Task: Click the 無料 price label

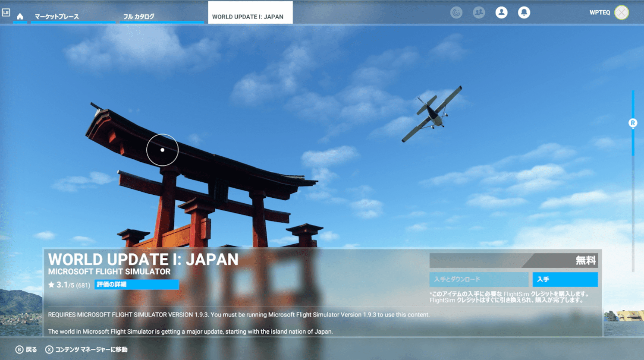Action: click(x=586, y=260)
